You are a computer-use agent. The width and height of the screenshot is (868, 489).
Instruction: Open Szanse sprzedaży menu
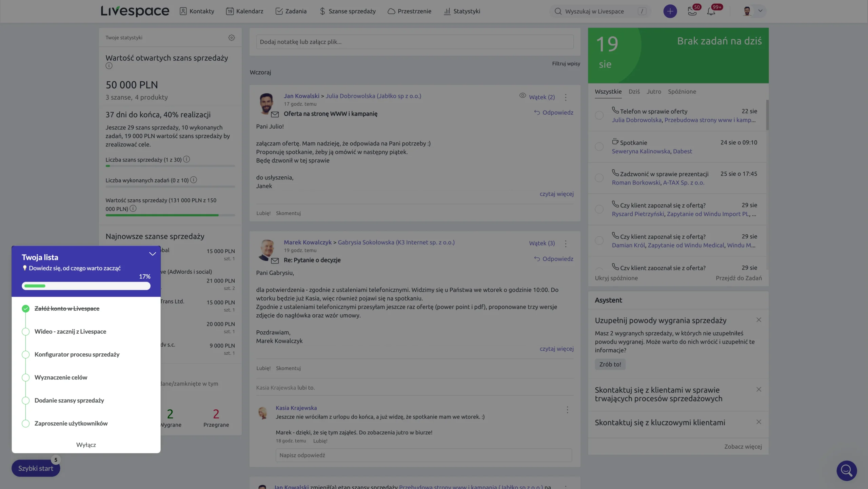tap(347, 11)
